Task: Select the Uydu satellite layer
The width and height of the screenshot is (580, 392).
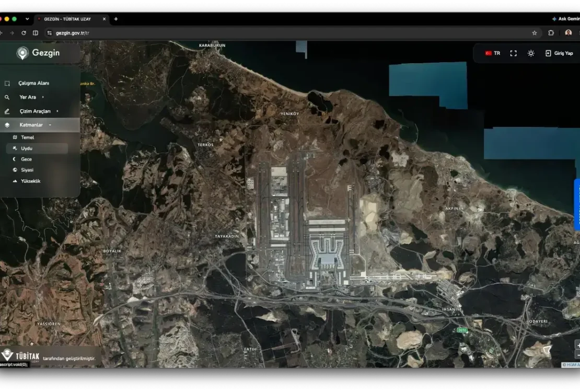Action: pyautogui.click(x=37, y=148)
